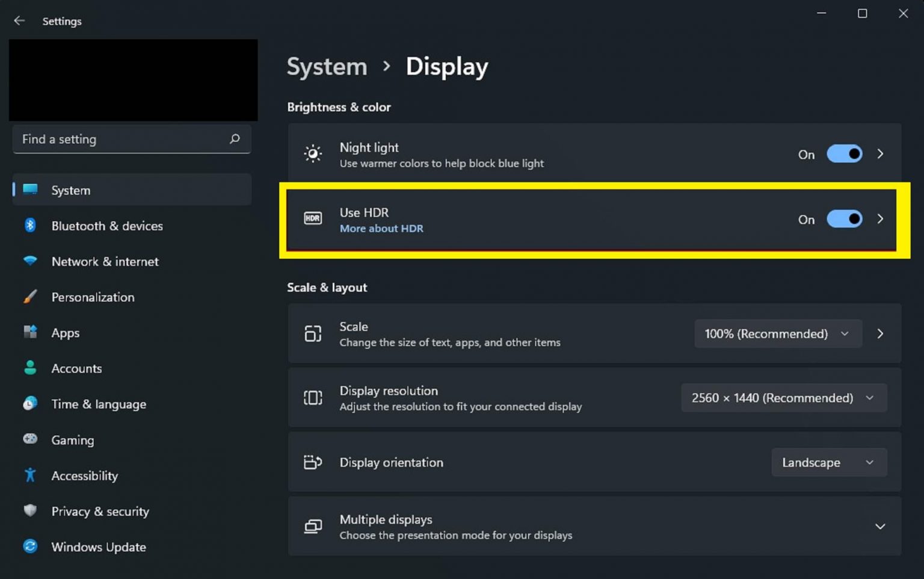
Task: Select System in the sidebar
Action: coord(70,190)
